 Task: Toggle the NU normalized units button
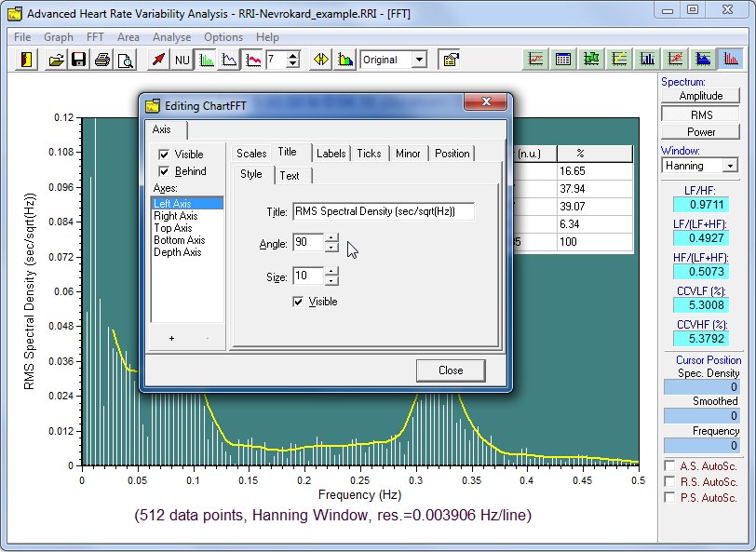[182, 60]
